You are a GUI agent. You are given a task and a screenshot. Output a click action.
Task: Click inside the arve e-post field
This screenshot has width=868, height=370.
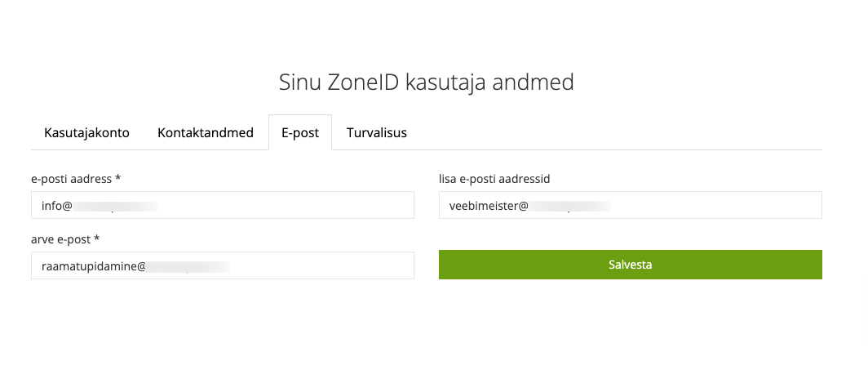tap(223, 266)
